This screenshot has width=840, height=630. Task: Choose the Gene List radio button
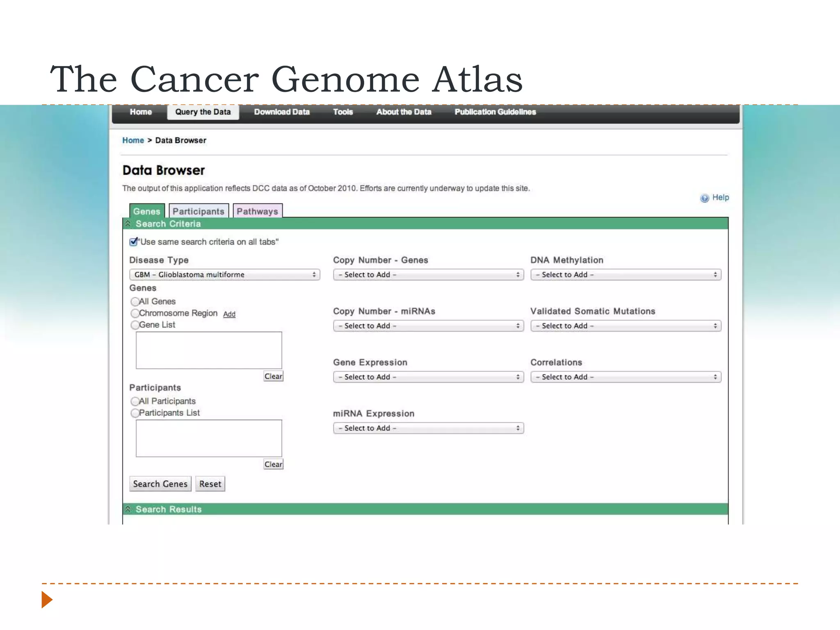tap(135, 325)
